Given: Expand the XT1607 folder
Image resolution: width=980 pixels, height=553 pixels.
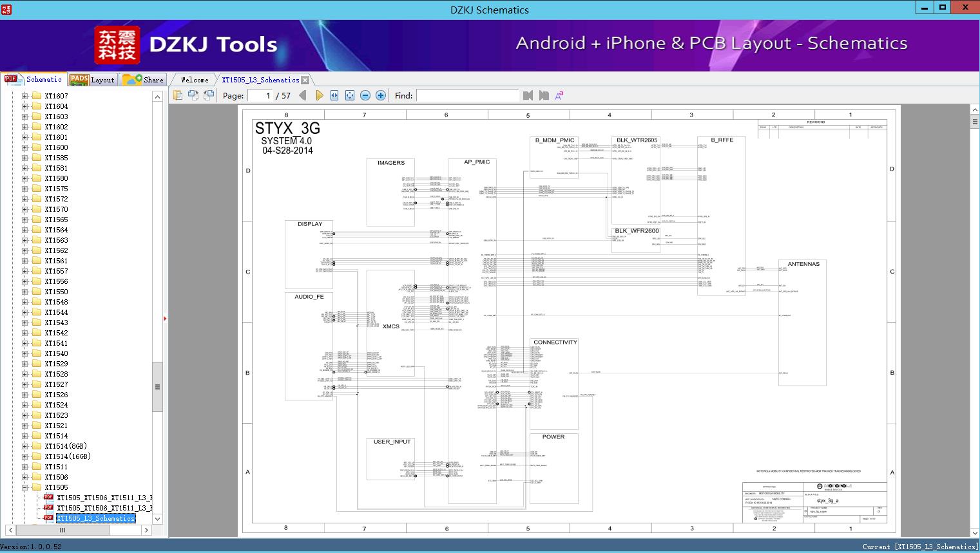Looking at the screenshot, I should click(x=24, y=96).
